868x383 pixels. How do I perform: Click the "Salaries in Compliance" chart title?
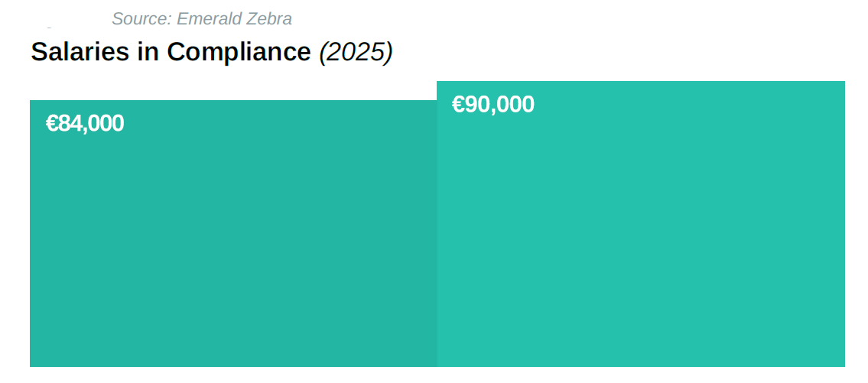tap(171, 52)
